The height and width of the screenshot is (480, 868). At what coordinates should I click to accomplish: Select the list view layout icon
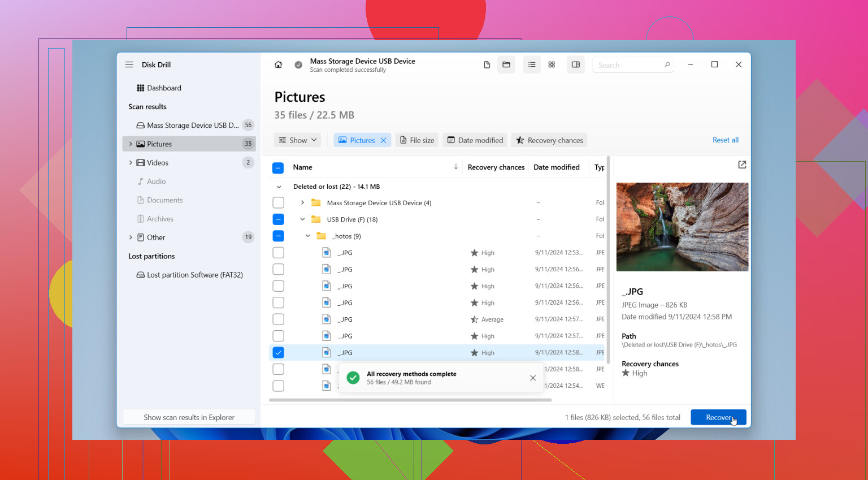tap(532, 65)
